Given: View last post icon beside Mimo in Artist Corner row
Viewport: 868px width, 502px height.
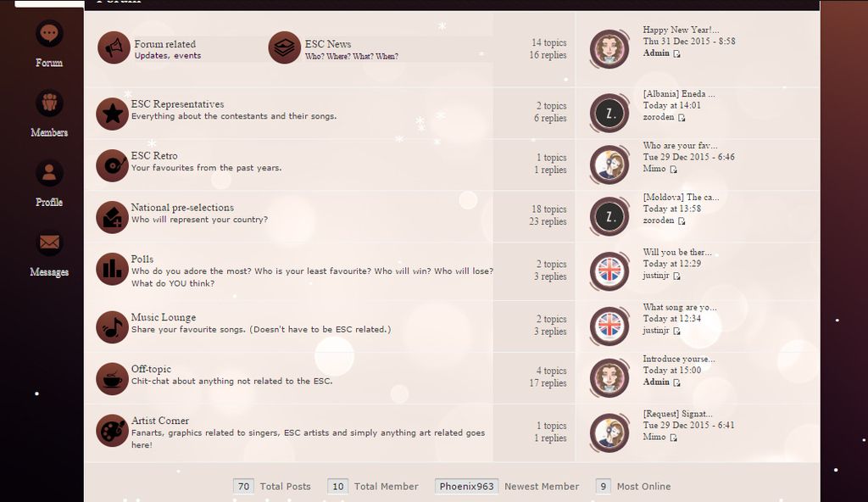Looking at the screenshot, I should click(x=673, y=438).
